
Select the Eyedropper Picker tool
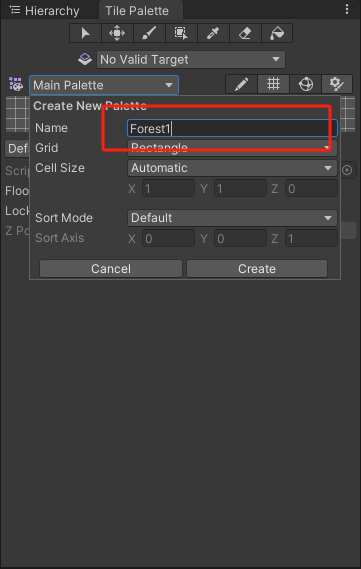click(213, 33)
